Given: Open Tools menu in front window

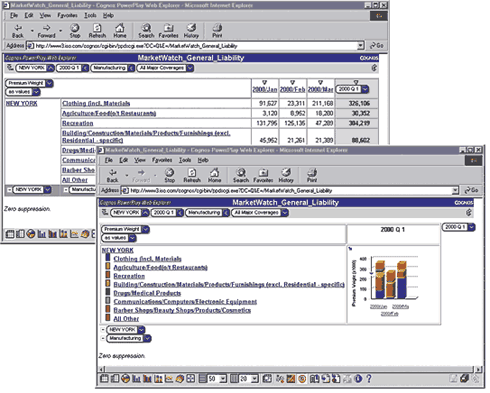Looking at the screenshot, I should point(185,160).
